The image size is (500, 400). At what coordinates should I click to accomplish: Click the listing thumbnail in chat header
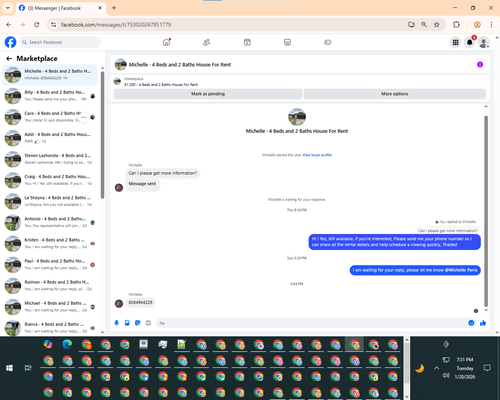pyautogui.click(x=120, y=64)
